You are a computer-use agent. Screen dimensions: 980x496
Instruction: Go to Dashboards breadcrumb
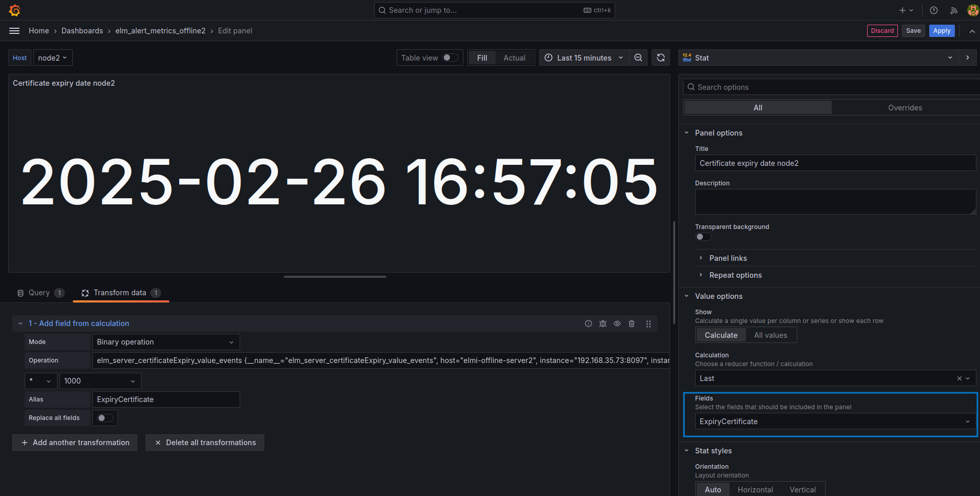click(82, 31)
